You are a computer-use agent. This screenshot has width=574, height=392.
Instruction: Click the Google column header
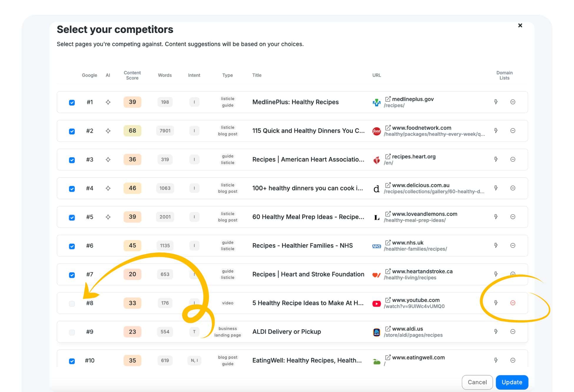(x=89, y=75)
